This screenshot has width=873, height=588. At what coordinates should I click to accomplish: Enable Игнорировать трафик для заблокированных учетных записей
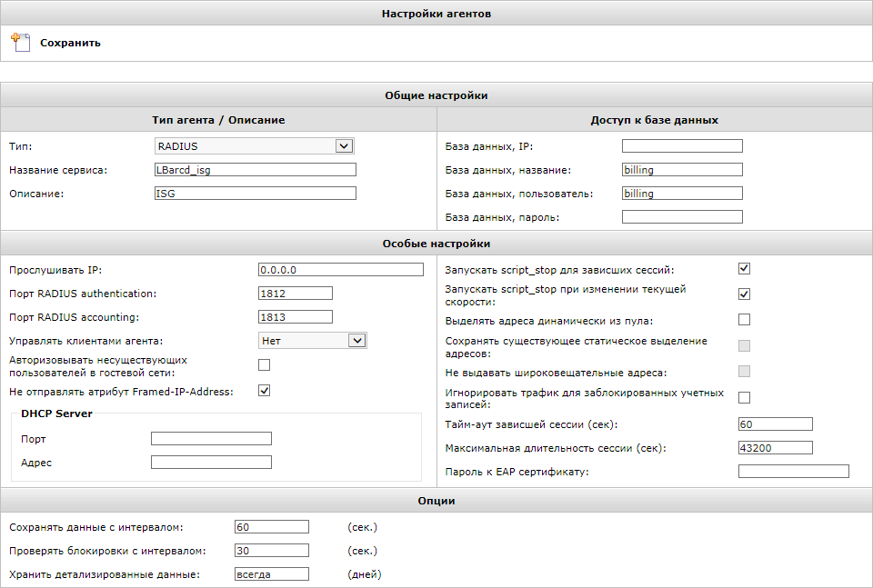coord(745,397)
